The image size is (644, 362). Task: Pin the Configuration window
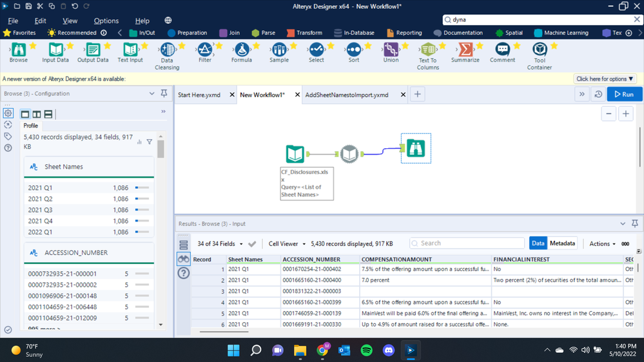(164, 93)
